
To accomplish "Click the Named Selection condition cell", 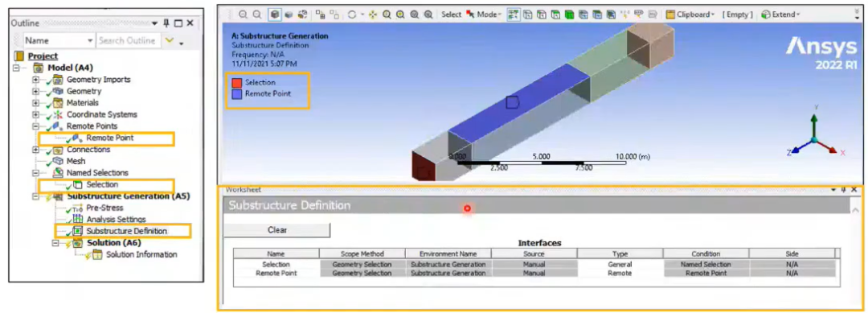I will coord(706,264).
